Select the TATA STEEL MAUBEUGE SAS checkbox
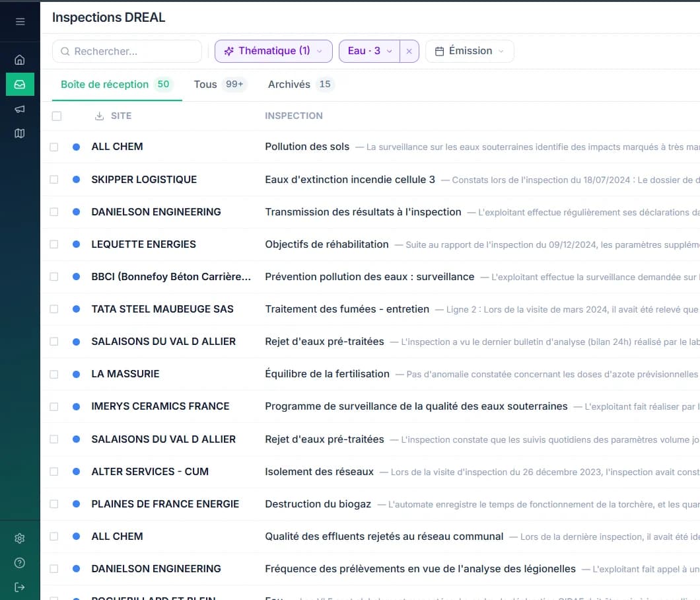Viewport: 700px width, 600px height. (54, 309)
